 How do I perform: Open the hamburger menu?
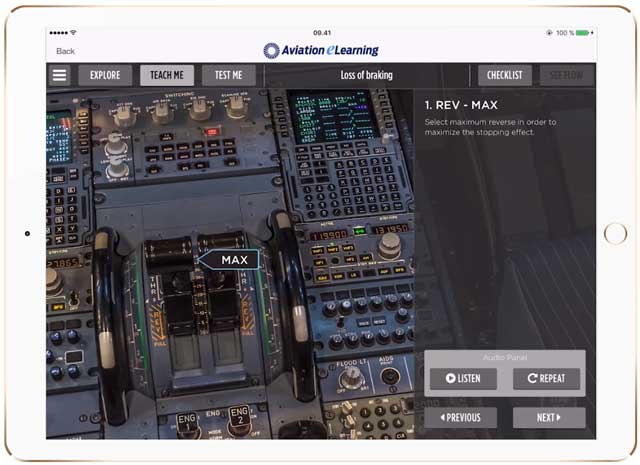click(x=60, y=75)
